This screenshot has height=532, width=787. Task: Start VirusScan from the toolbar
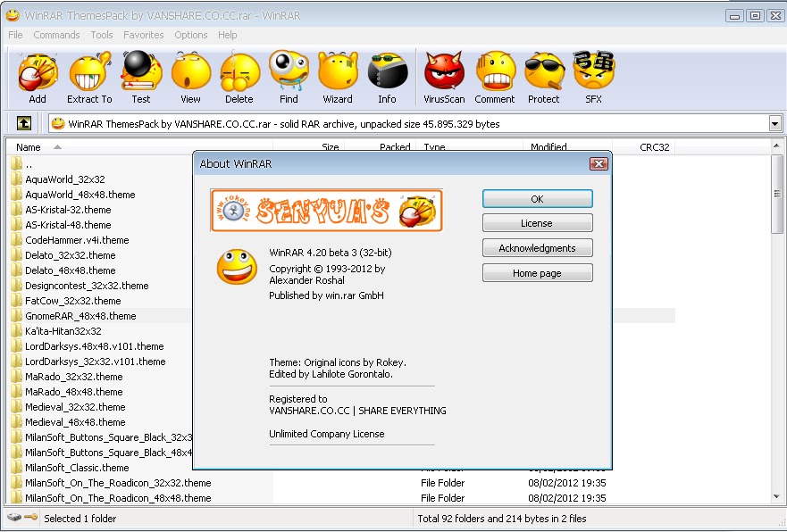tap(444, 78)
